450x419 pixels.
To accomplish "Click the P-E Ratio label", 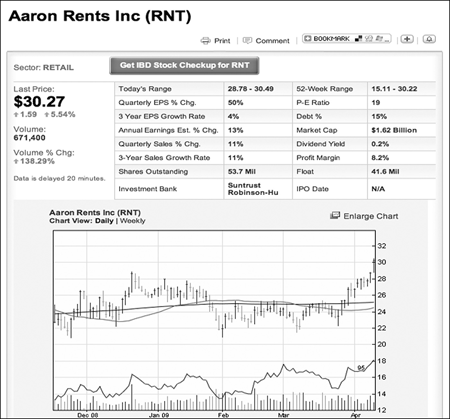I will click(x=313, y=103).
